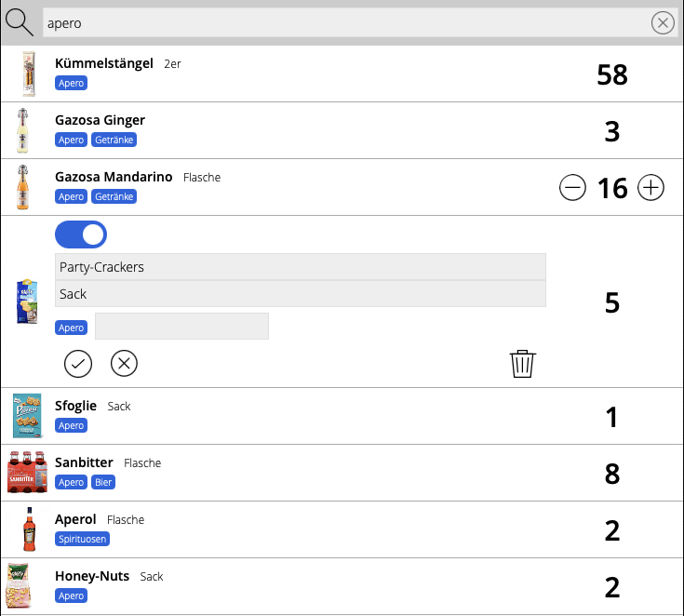Confirm Party-Crackers edit with checkmark icon
The width and height of the screenshot is (684, 616).
(x=78, y=363)
